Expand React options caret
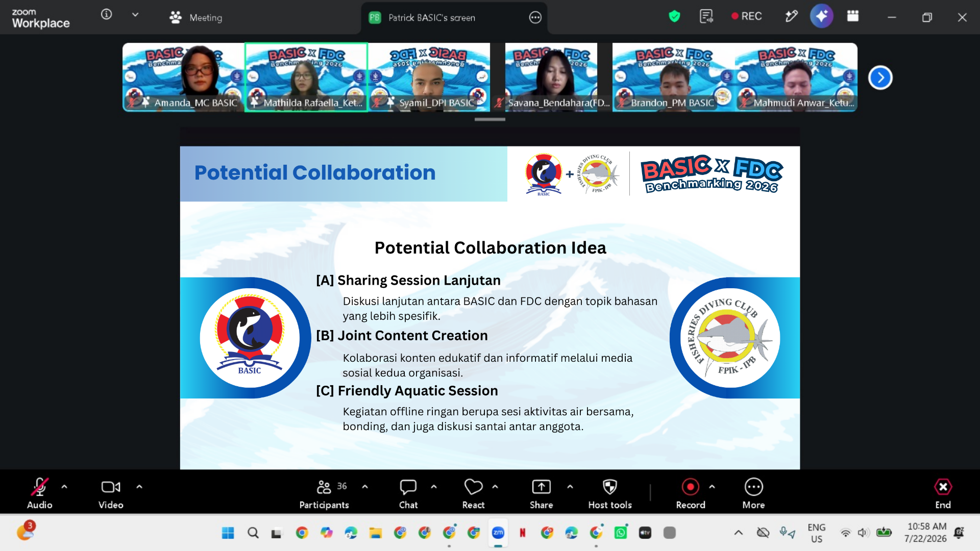 click(x=495, y=487)
